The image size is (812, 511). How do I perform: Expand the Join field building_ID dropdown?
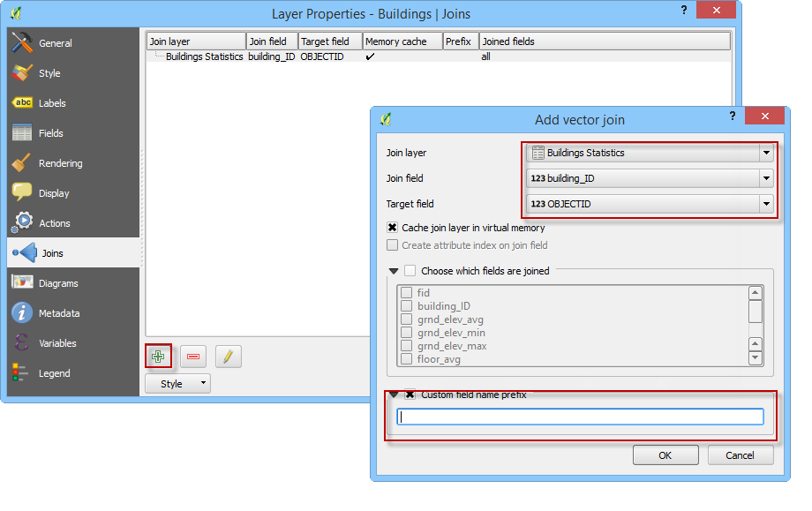point(650,178)
